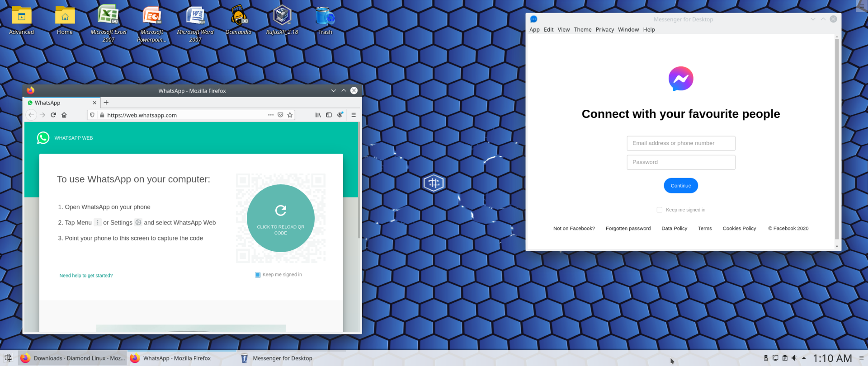Image resolution: width=868 pixels, height=366 pixels.
Task: Expand hidden system tray icons arrow
Action: [x=804, y=358]
